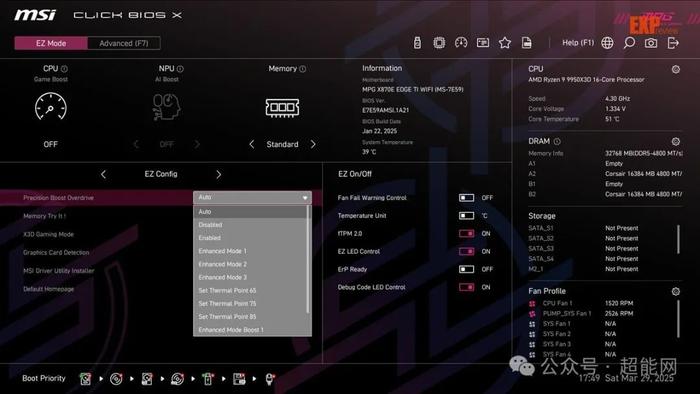Click the AI Boost head icon

[x=166, y=107]
